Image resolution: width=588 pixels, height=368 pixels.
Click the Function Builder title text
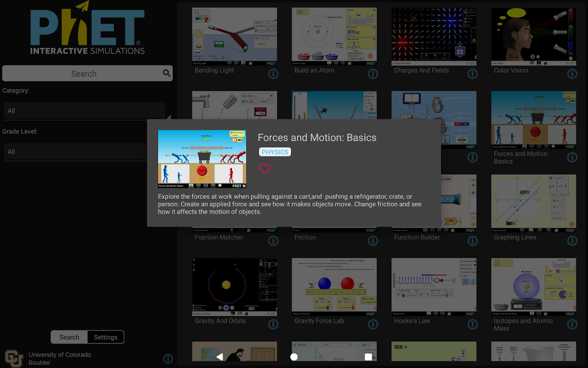tap(417, 237)
